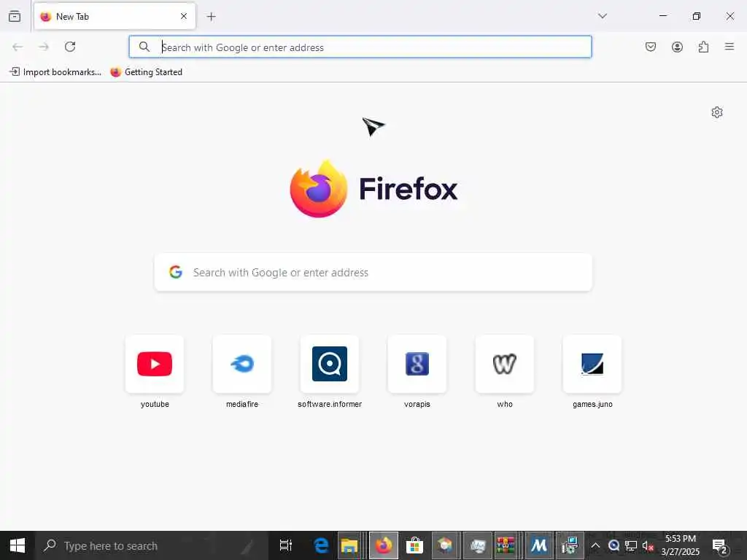Click the page search box with Google

pos(373,273)
